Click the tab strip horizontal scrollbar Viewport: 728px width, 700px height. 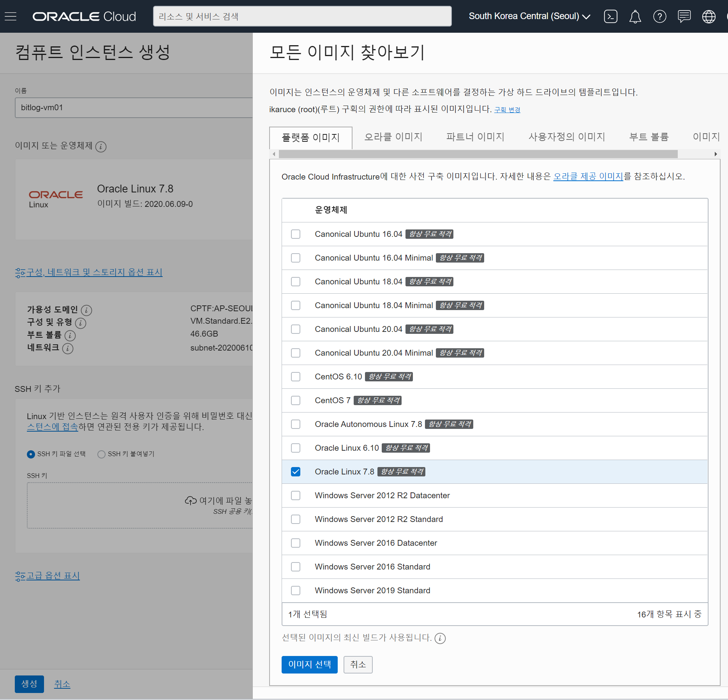coord(478,154)
